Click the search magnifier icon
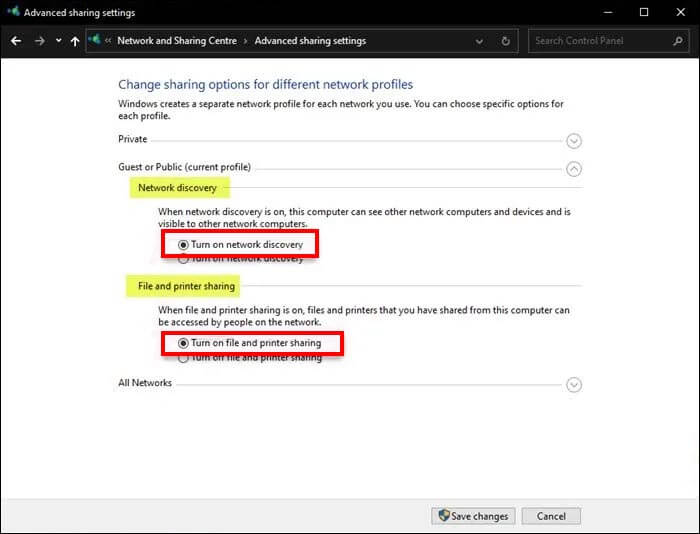The image size is (700, 534). pyautogui.click(x=678, y=41)
